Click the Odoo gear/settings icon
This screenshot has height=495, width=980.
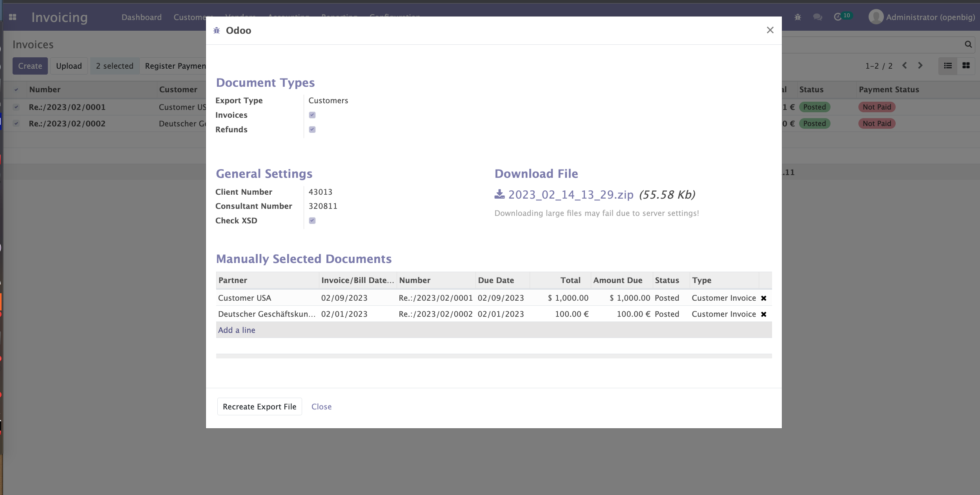click(217, 30)
